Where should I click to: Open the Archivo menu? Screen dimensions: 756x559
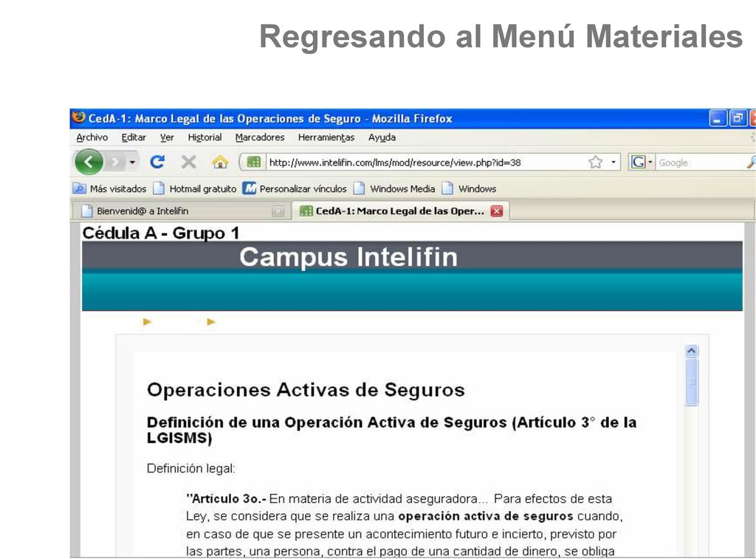click(92, 137)
